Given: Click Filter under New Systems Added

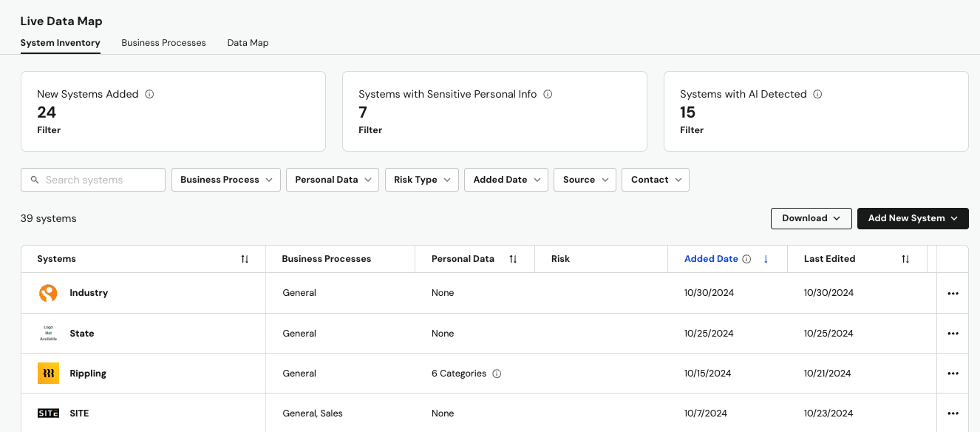Looking at the screenshot, I should coord(49,130).
